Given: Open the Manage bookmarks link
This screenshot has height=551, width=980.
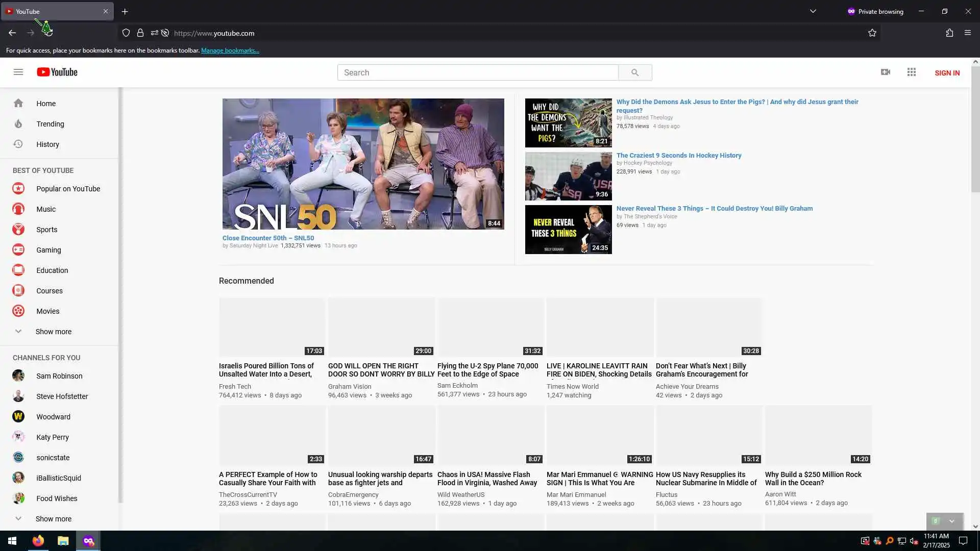Looking at the screenshot, I should (230, 51).
